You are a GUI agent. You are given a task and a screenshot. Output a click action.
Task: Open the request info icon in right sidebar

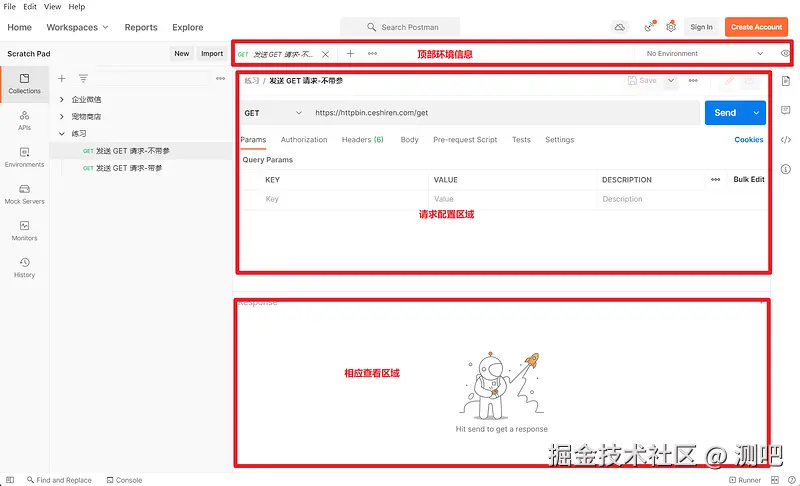(786, 169)
